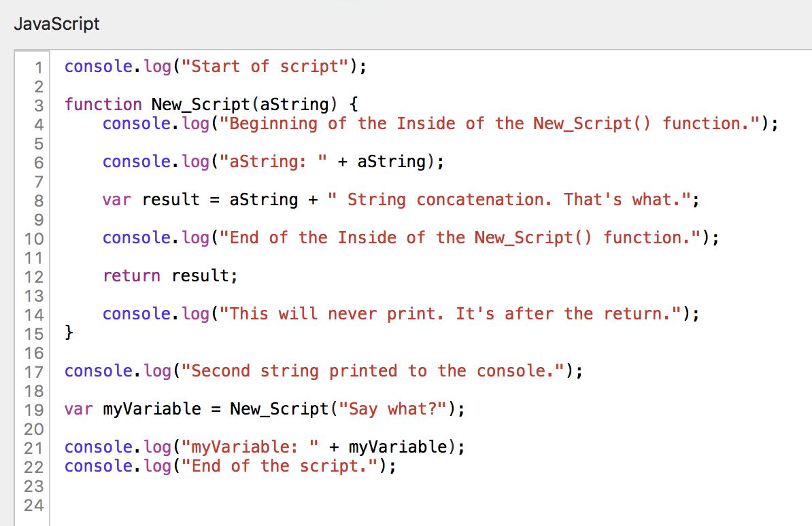
Task: Click the "Start of script" string
Action: coord(270,67)
